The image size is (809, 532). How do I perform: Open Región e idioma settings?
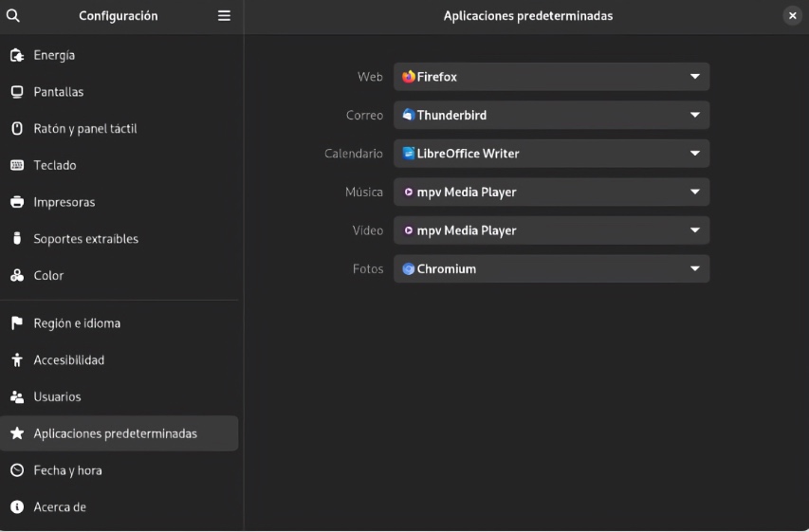pos(120,323)
